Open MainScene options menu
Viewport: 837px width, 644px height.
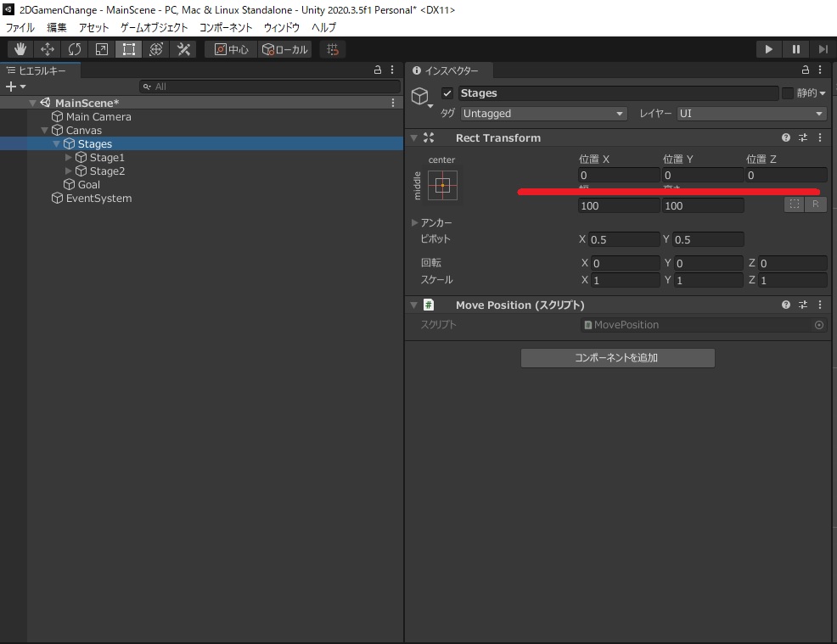point(393,103)
